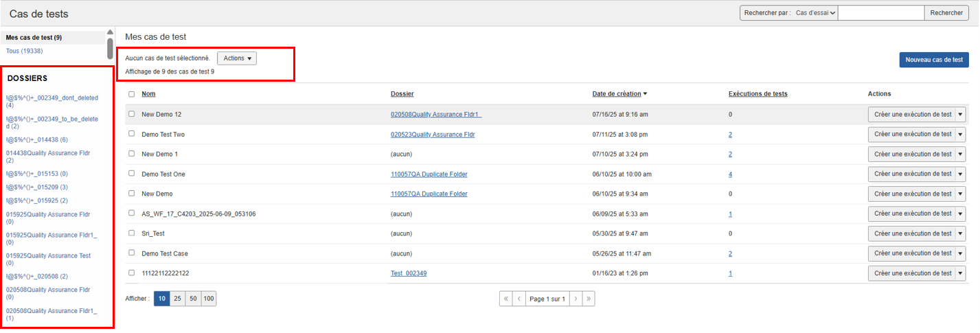Click the previous page arrow icon

[520, 299]
